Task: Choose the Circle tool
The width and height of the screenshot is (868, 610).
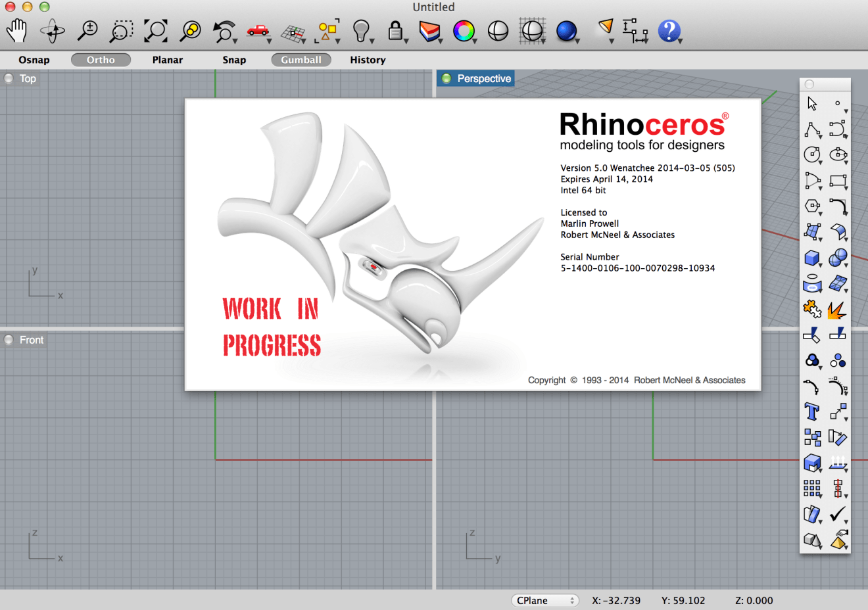Action: tap(813, 155)
